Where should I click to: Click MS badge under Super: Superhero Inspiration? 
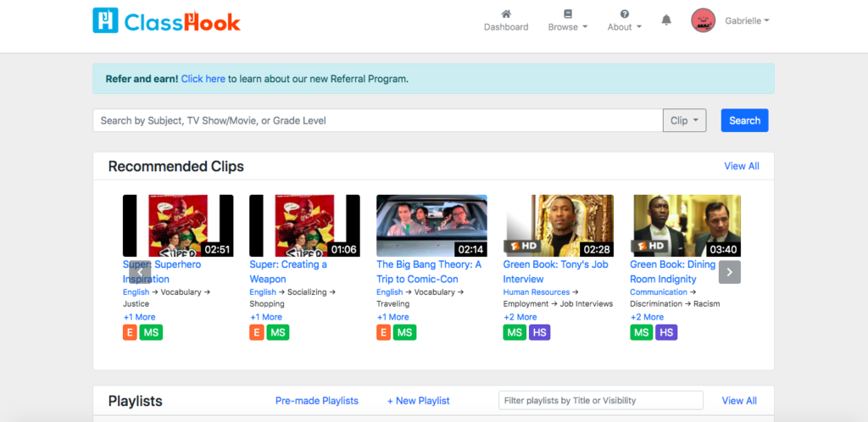tap(151, 332)
